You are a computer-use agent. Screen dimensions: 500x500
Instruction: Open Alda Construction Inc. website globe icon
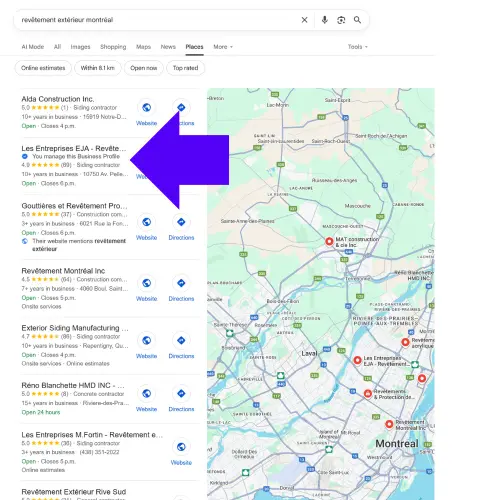[x=147, y=108]
